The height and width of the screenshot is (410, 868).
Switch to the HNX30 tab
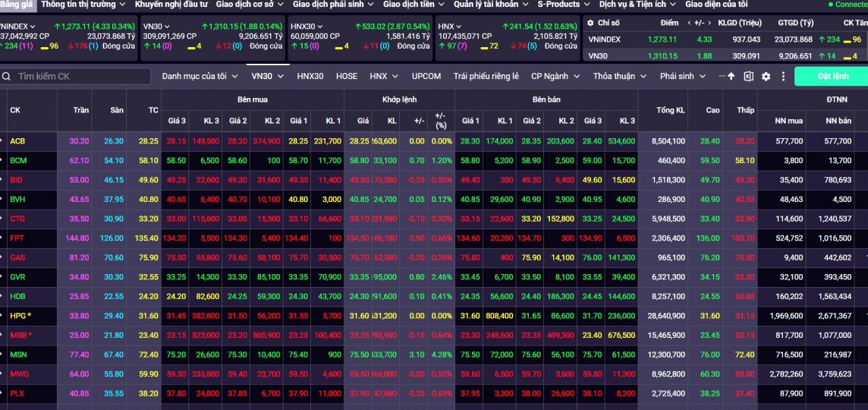310,76
